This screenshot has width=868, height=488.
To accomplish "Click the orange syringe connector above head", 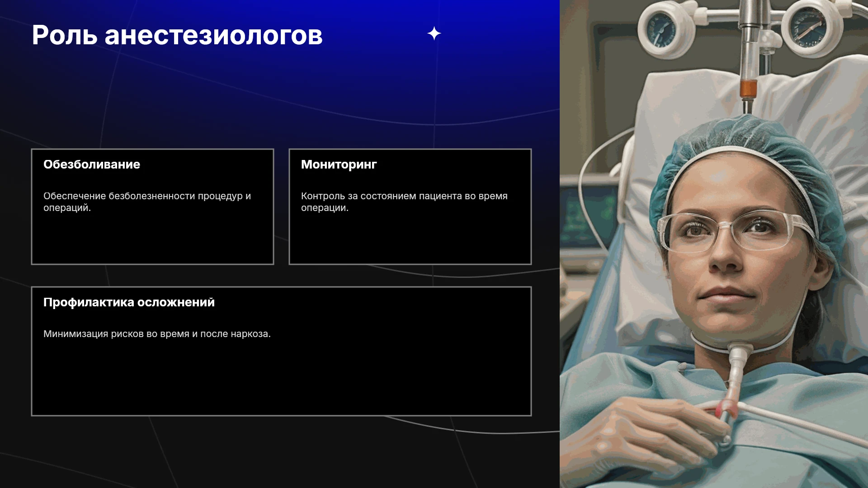I will click(748, 89).
